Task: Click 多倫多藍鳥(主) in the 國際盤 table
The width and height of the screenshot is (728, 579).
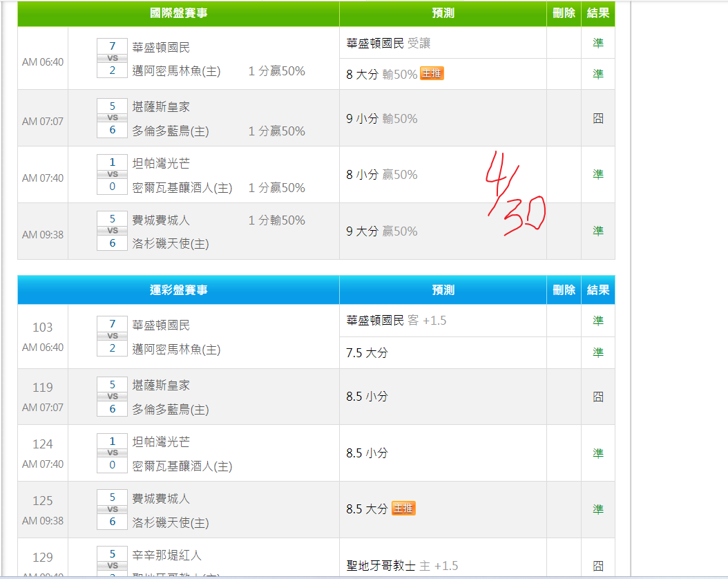Action: tap(171, 131)
